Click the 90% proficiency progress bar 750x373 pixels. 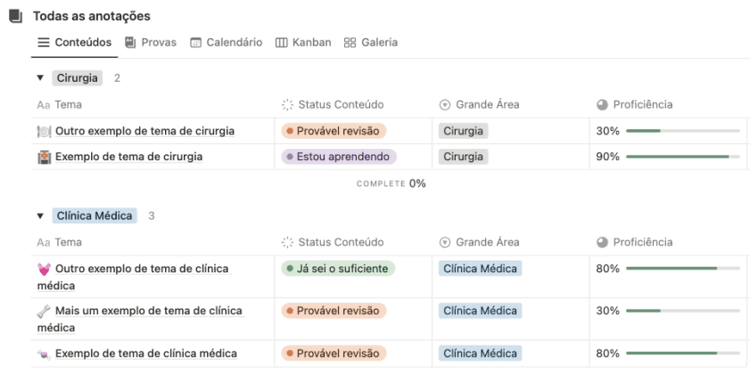point(683,157)
